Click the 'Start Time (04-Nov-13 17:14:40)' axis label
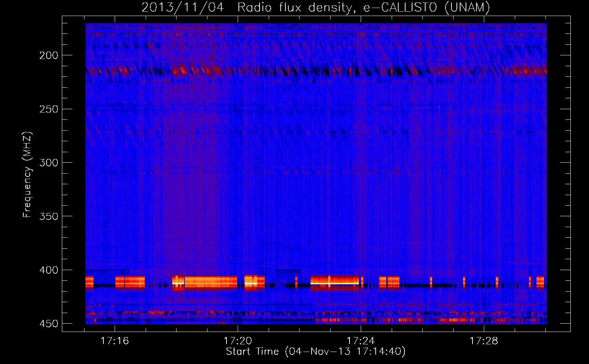This screenshot has width=589, height=364. (316, 352)
